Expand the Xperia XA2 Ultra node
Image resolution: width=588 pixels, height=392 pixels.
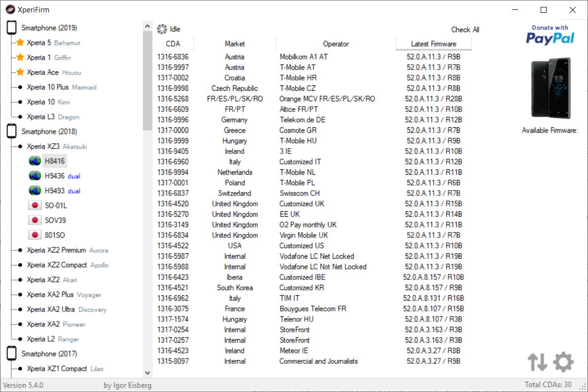(20, 310)
